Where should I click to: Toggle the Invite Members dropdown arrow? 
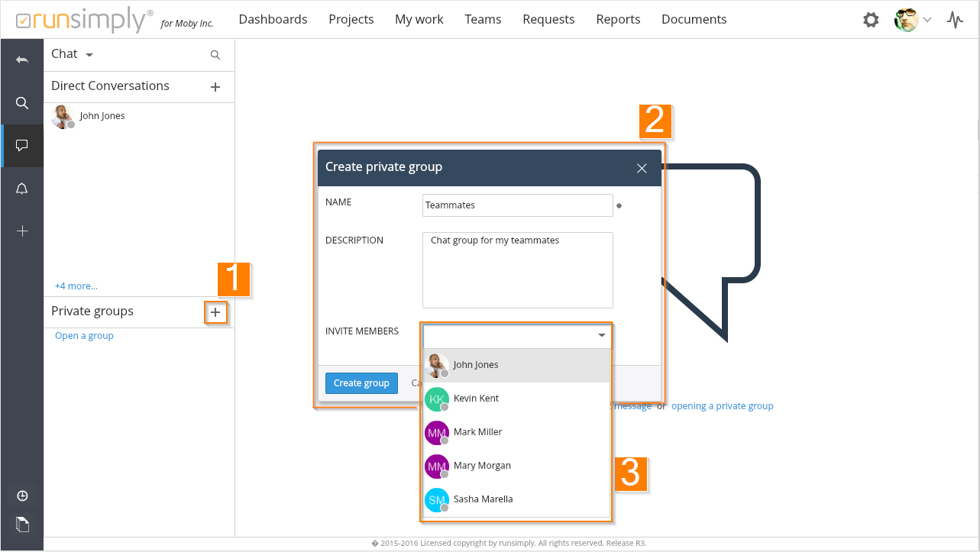tap(602, 335)
